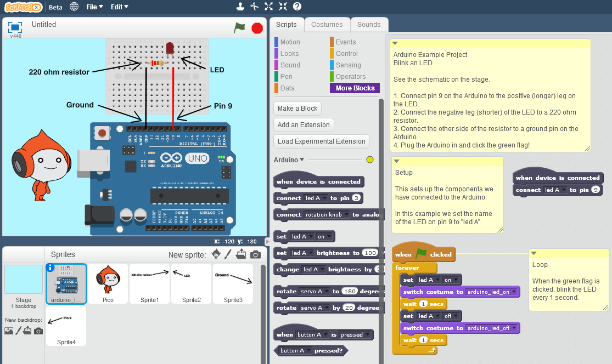Select the Shrink sprite tool
612x364 pixels.
(x=283, y=6)
